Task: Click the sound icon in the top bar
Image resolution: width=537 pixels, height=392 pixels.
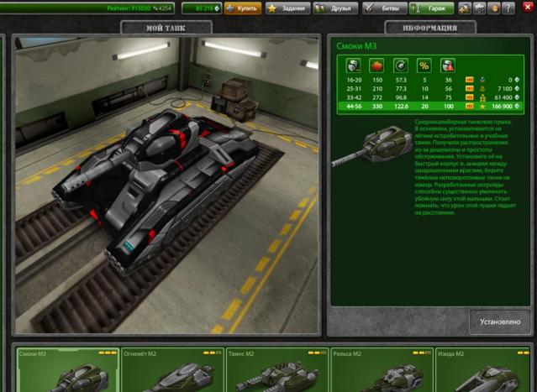Action: (x=493, y=8)
